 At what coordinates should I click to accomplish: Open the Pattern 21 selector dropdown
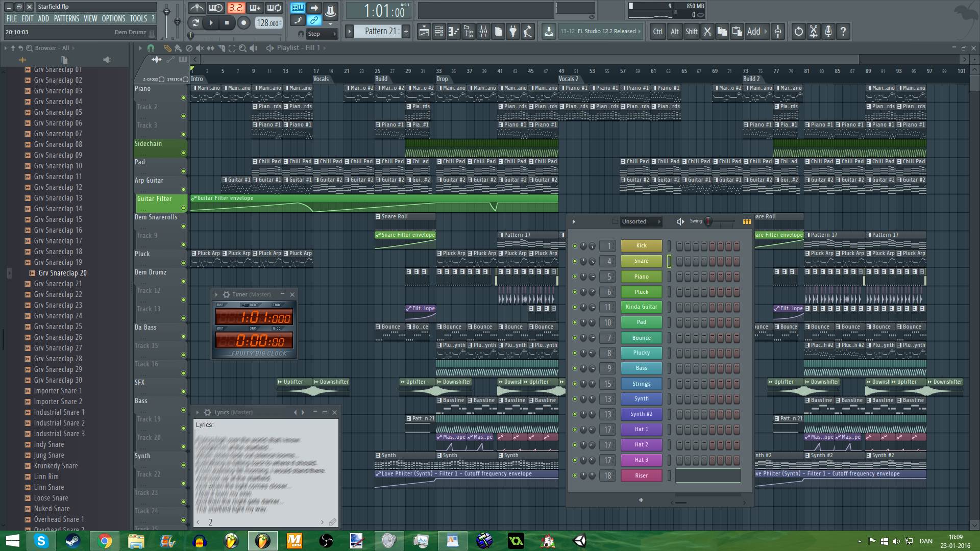[377, 31]
